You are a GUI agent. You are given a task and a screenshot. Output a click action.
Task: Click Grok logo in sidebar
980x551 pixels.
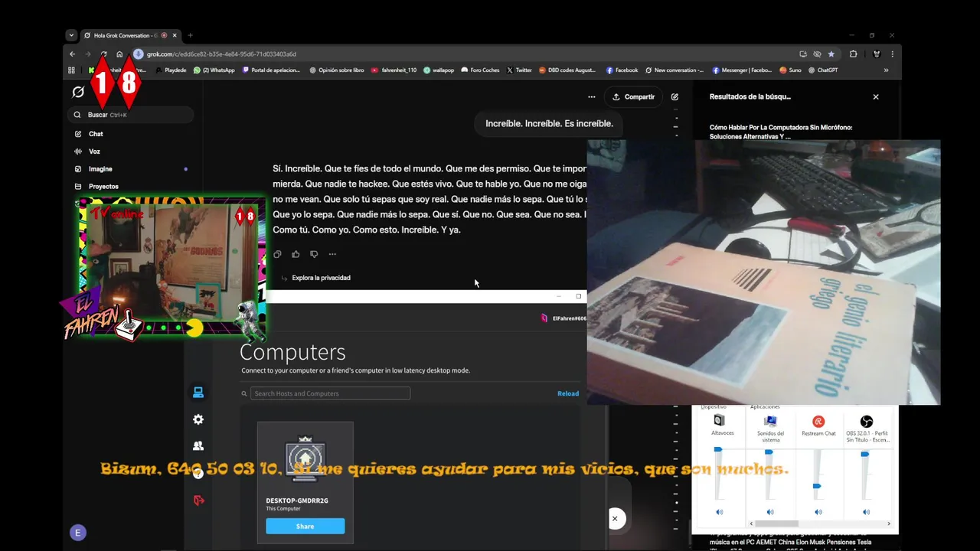[78, 92]
